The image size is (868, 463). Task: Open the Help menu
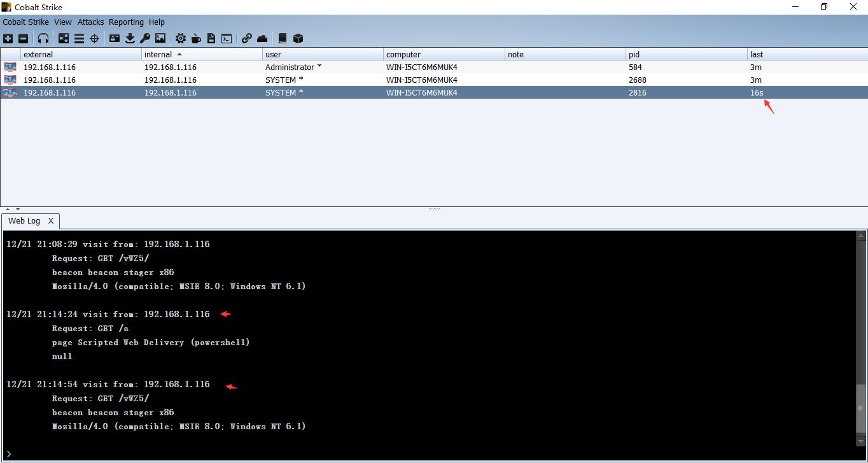157,22
